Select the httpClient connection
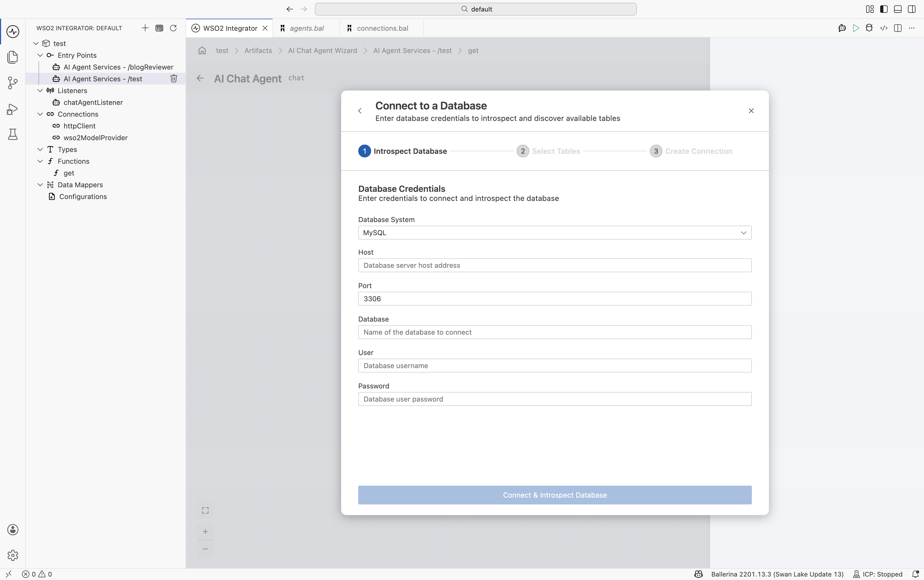 [x=79, y=126]
